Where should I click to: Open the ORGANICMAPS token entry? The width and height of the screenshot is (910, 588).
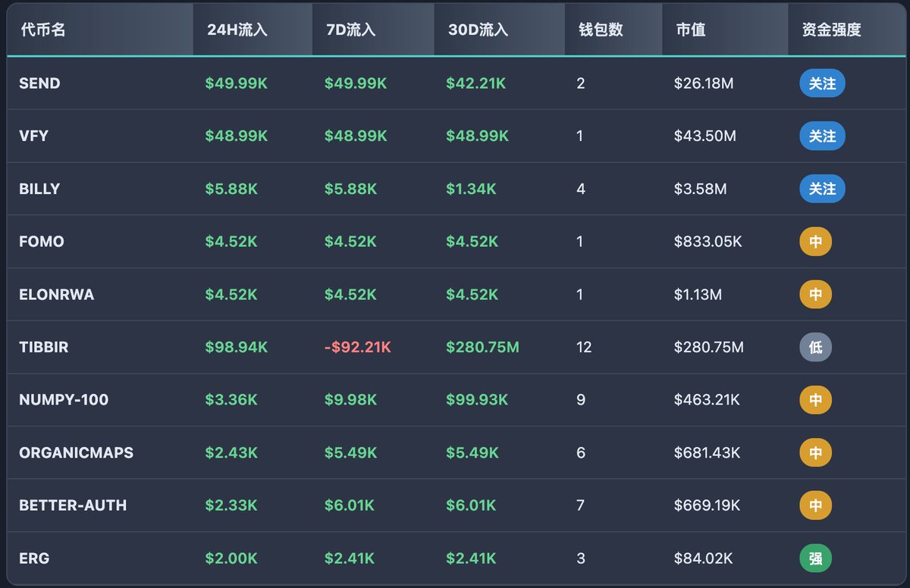coord(76,452)
